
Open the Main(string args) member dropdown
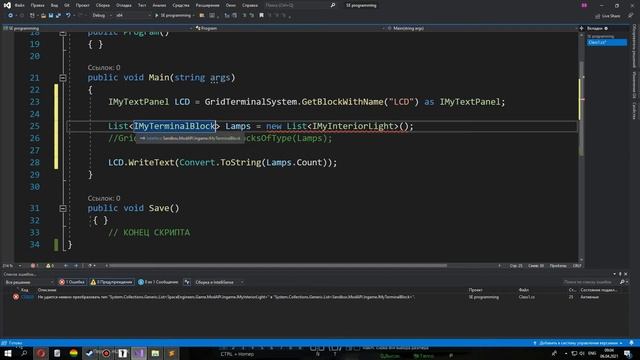(481, 28)
